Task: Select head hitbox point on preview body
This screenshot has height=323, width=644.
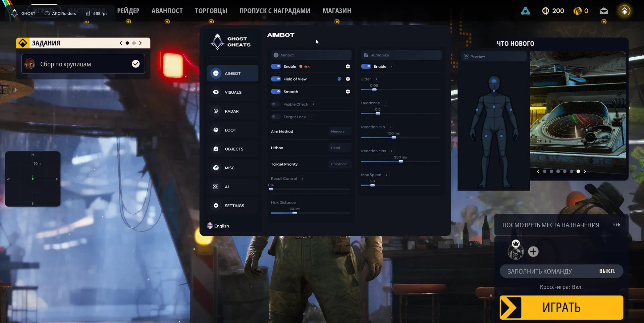Action: pos(494,81)
